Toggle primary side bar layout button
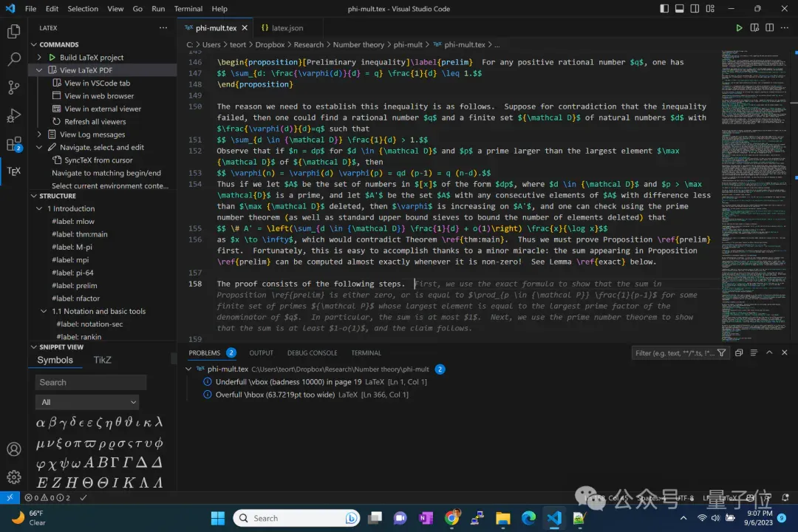This screenshot has height=532, width=798. point(664,9)
